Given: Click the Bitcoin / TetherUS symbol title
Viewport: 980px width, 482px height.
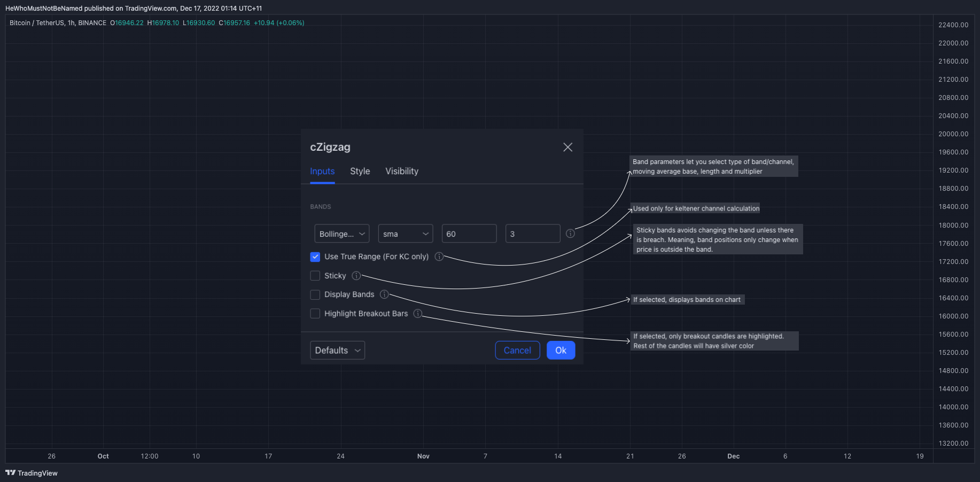Looking at the screenshot, I should coord(58,23).
